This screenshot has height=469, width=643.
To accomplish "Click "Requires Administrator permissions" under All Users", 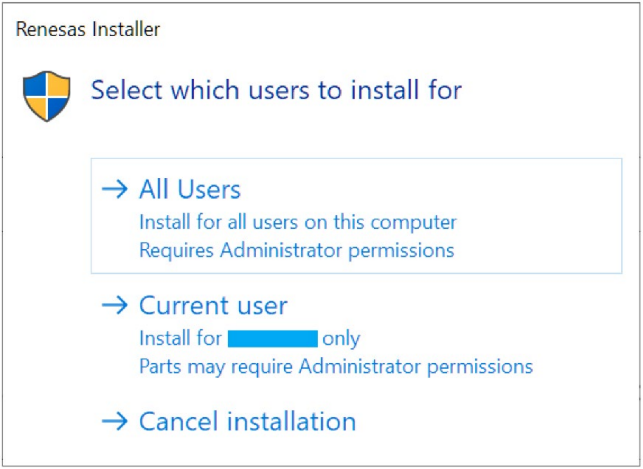I will click(x=296, y=249).
